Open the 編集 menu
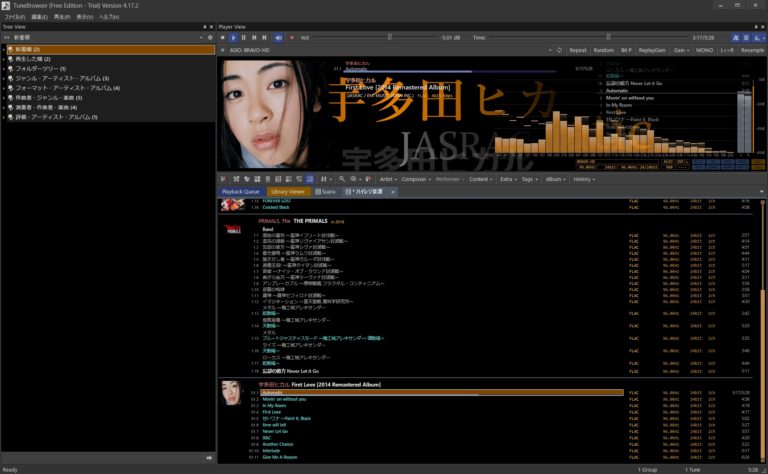Image resolution: width=768 pixels, height=474 pixels. tap(39, 17)
